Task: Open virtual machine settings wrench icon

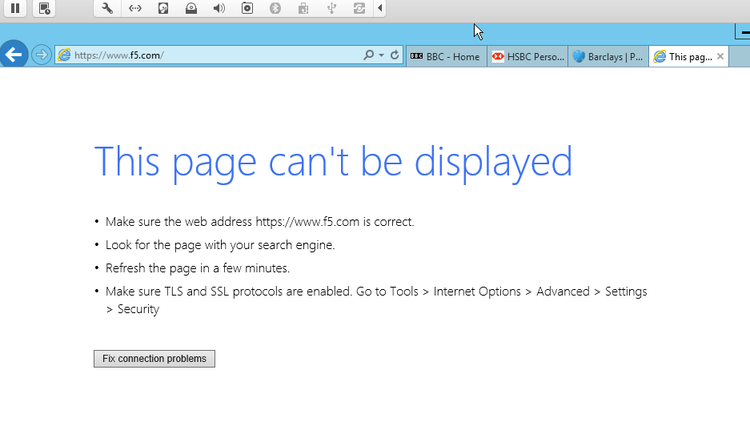Action: point(107,8)
